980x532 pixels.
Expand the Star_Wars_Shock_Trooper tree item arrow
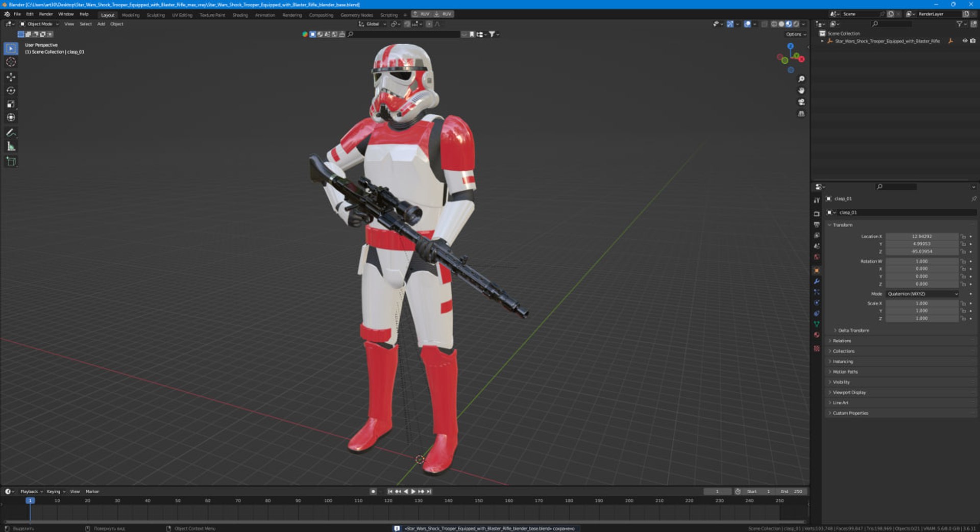tap(822, 41)
